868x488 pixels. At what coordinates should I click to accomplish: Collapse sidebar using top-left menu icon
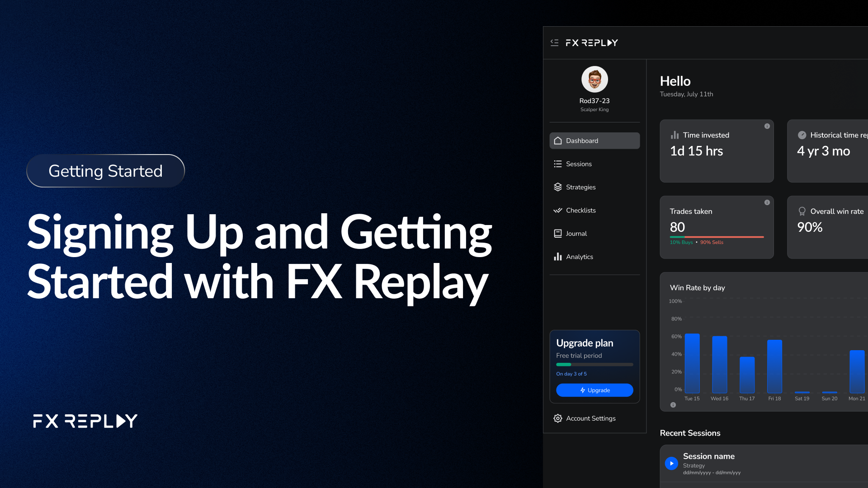point(554,42)
